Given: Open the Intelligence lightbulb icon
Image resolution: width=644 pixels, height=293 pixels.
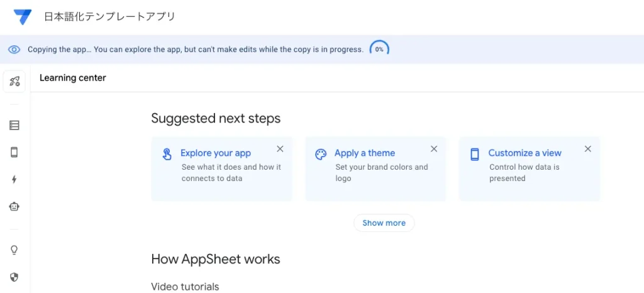Looking at the screenshot, I should pos(14,250).
